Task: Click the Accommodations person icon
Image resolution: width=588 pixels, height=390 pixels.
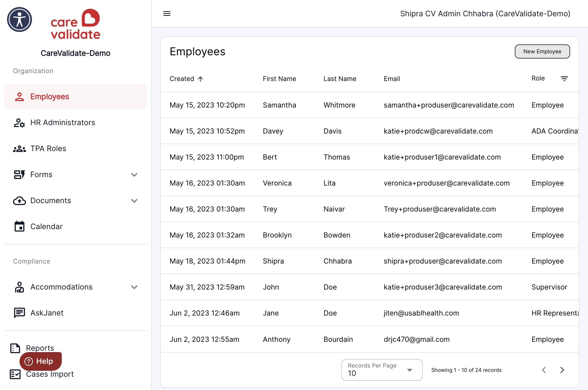Action: (x=20, y=287)
